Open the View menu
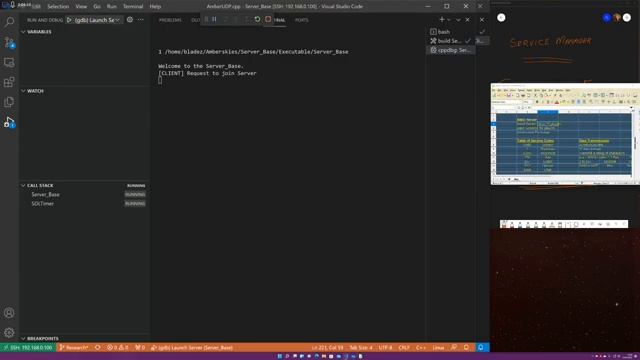Screen dimensions: 640x360 coord(81,7)
